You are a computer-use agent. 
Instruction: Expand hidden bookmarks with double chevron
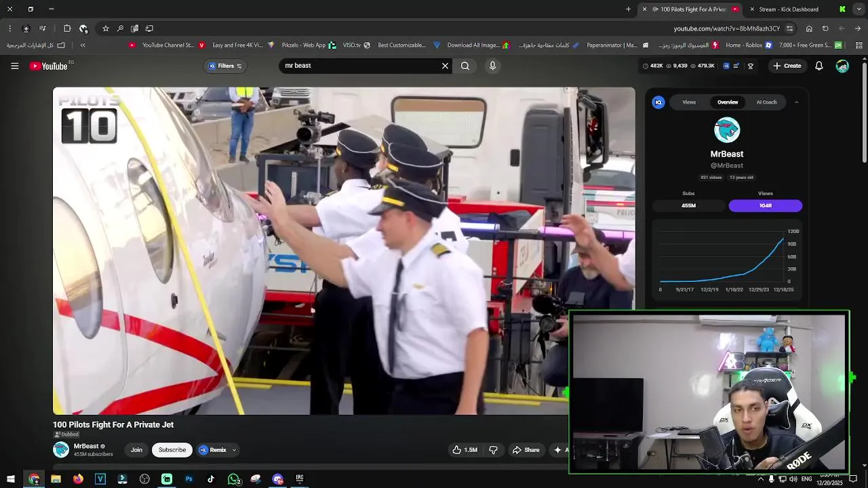(83, 45)
